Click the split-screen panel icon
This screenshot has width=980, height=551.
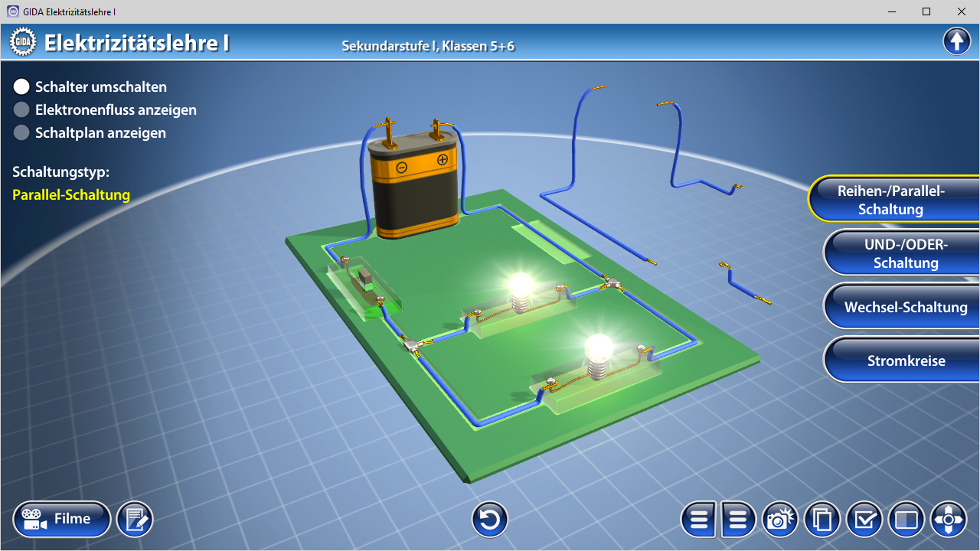(906, 520)
